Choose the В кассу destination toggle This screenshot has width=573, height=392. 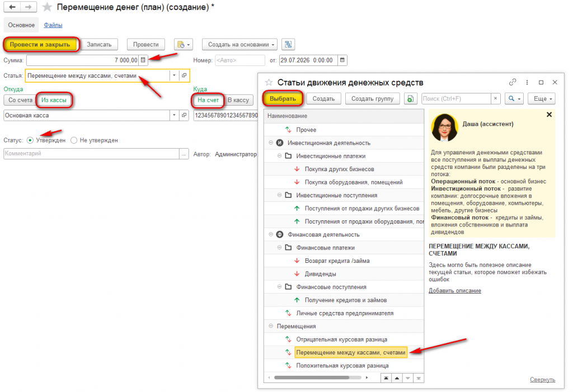[238, 100]
